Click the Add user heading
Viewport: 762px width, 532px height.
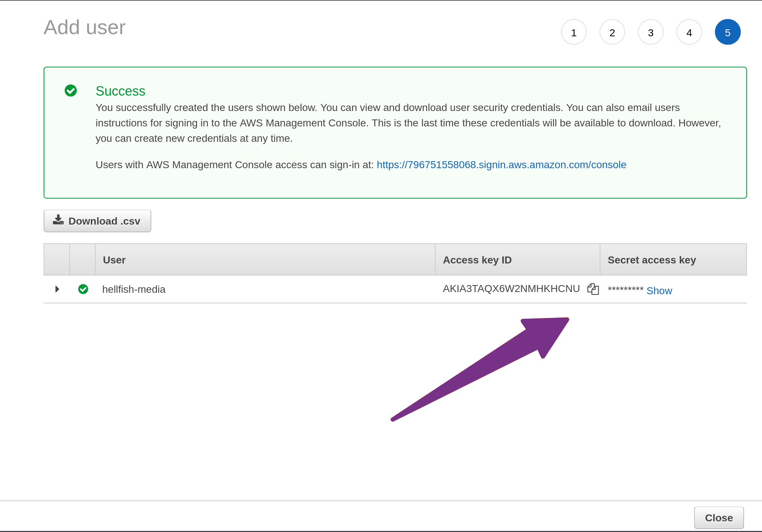(x=85, y=27)
